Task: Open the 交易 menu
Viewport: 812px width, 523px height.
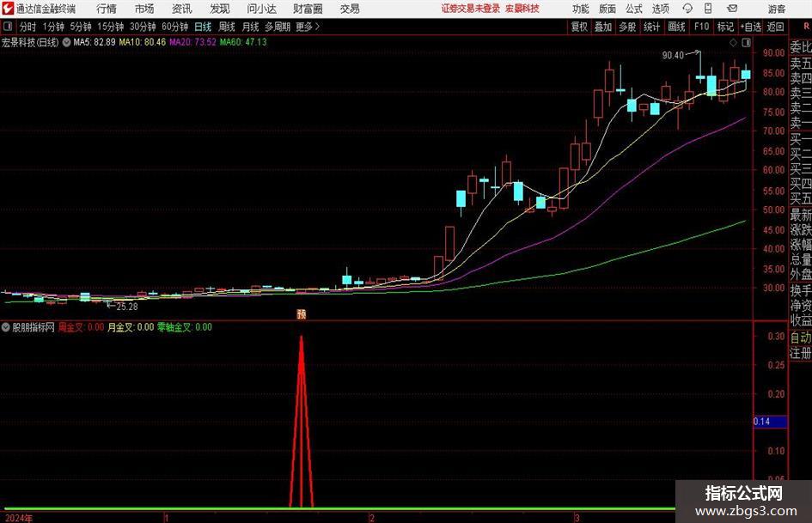Action: (350, 9)
